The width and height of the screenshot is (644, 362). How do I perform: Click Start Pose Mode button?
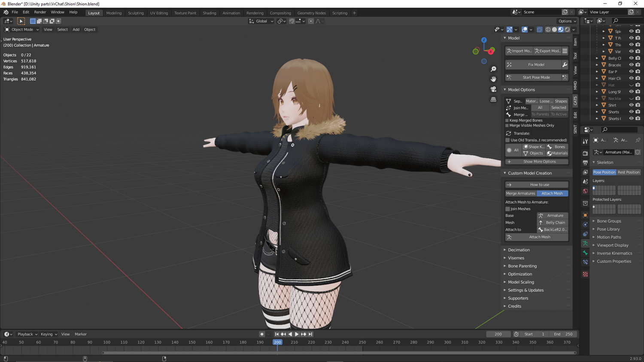pos(533,78)
